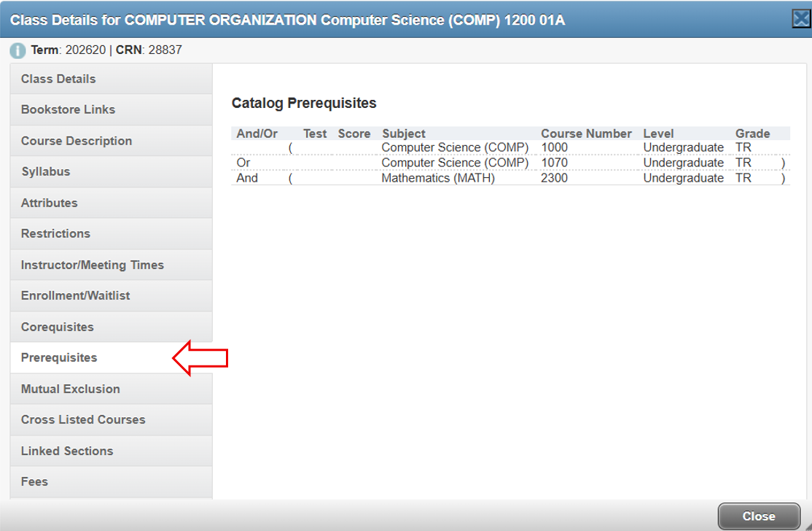This screenshot has width=812, height=531.
Task: Click the Prerequisites tab
Action: [x=59, y=358]
